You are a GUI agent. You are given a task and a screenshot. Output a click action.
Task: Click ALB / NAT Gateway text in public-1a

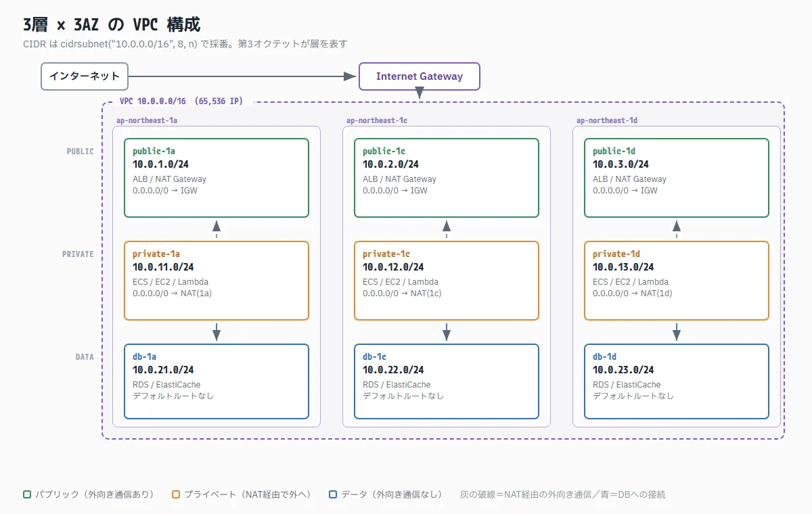click(169, 179)
